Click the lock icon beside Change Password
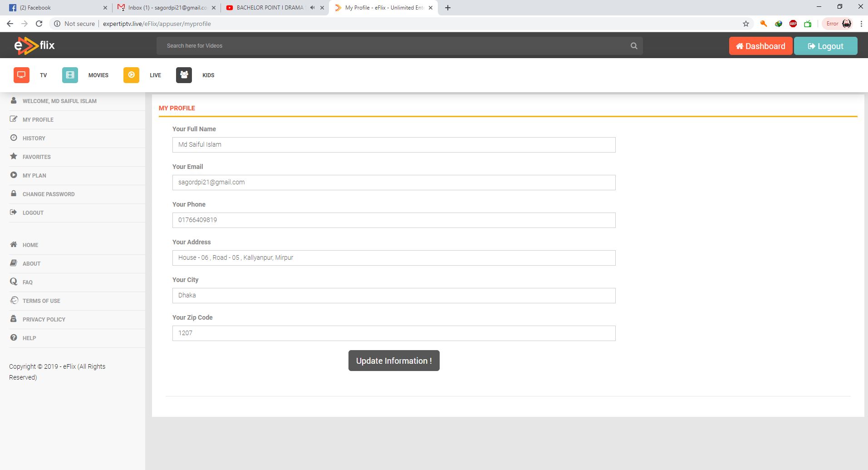The image size is (868, 470). coord(14,193)
